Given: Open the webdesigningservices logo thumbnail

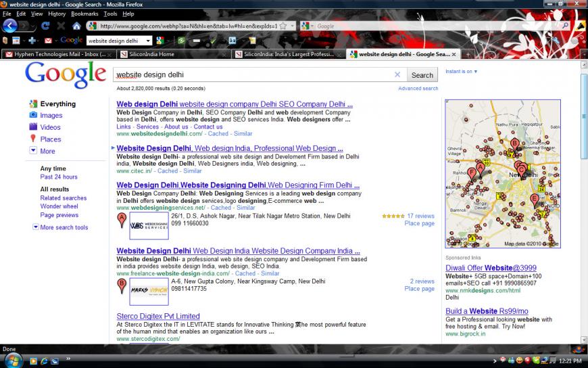Looking at the screenshot, I should 149,226.
